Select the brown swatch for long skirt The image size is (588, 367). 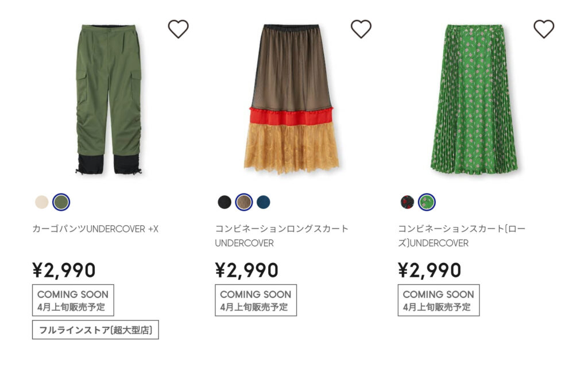243,202
